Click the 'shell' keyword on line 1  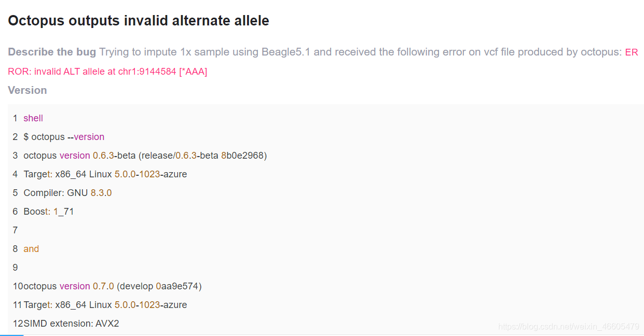33,118
